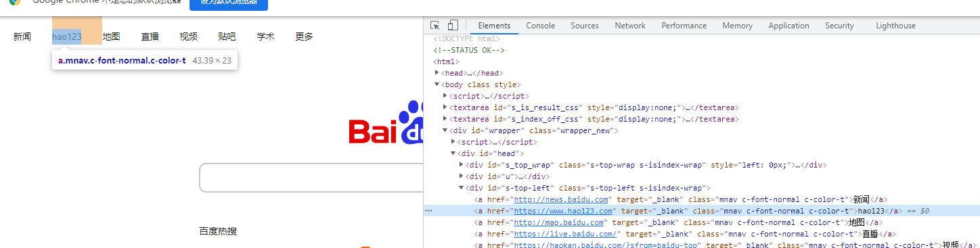Toggle the device toolbar icon
Image resolution: width=980 pixels, height=248 pixels.
click(453, 26)
